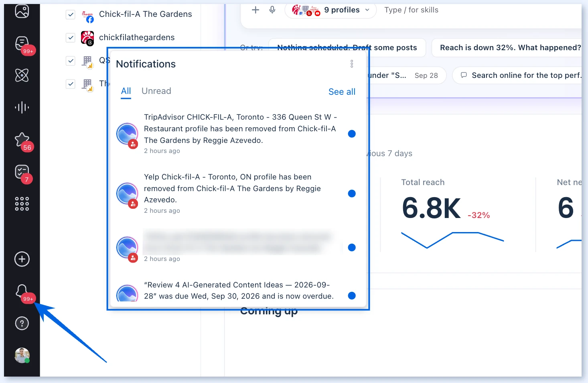Screen dimensions: 588x383
Task: Select the 'Nothing scheduled. Draft some posts' suggestion
Action: pos(347,48)
